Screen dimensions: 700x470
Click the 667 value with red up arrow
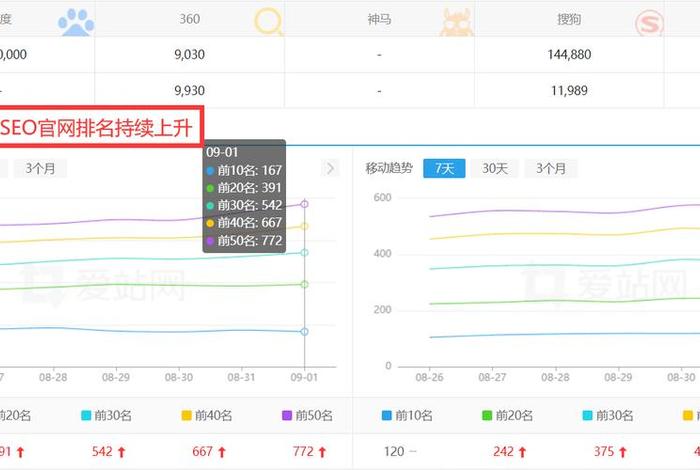pyautogui.click(x=209, y=452)
